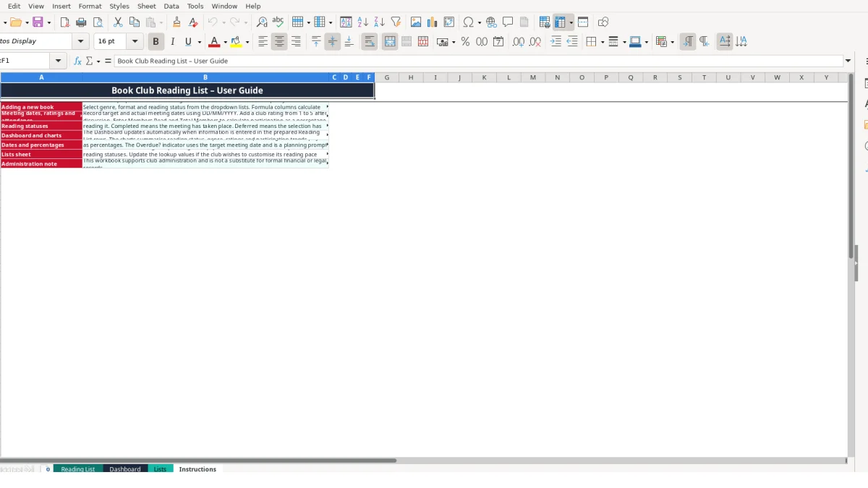
Task: Open the Sheet menu
Action: [x=147, y=6]
